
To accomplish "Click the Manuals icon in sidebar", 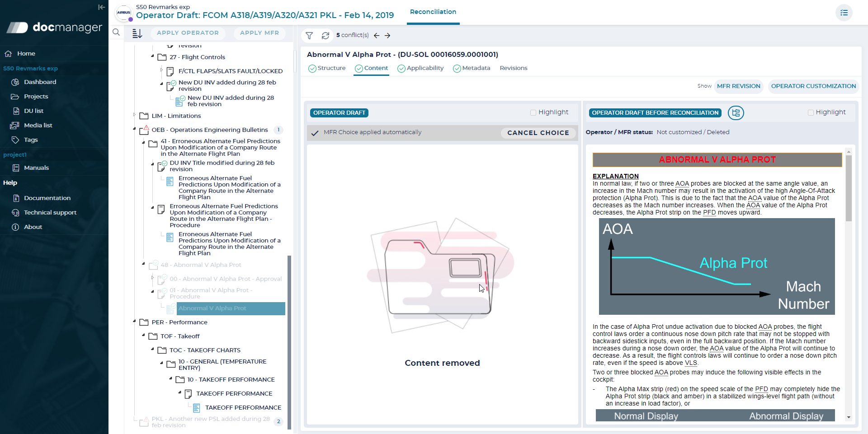I will pyautogui.click(x=16, y=168).
